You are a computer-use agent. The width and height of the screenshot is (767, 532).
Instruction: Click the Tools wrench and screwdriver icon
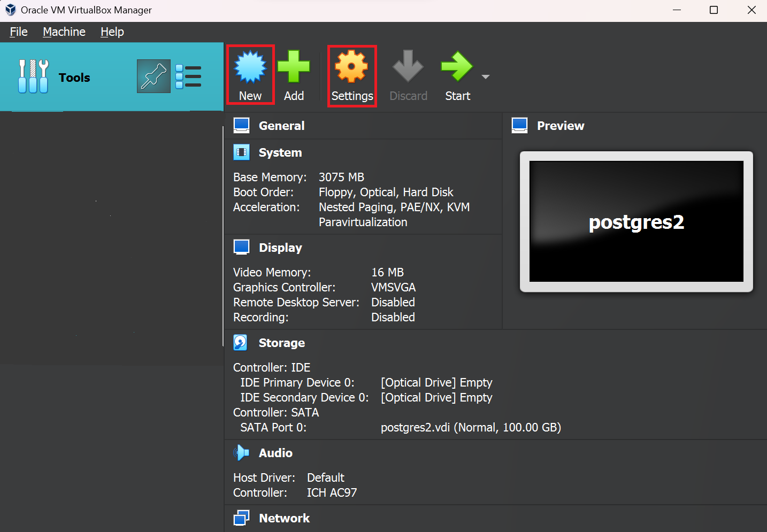(33, 76)
